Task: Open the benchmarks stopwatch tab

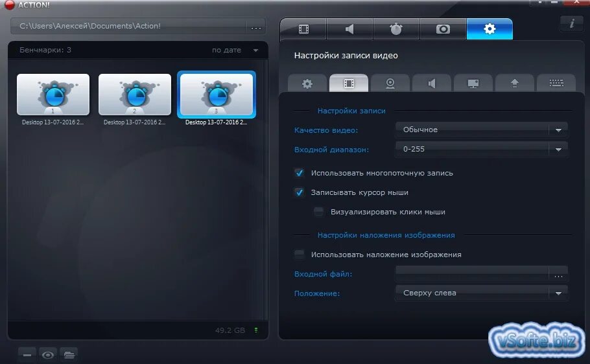Action: pyautogui.click(x=396, y=29)
